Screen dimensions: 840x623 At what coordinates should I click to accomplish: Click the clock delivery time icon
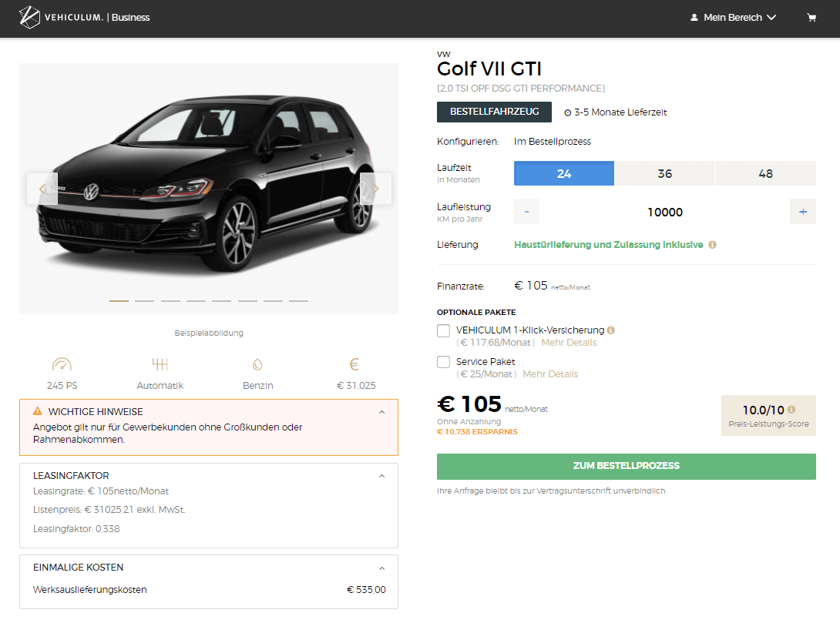click(568, 112)
